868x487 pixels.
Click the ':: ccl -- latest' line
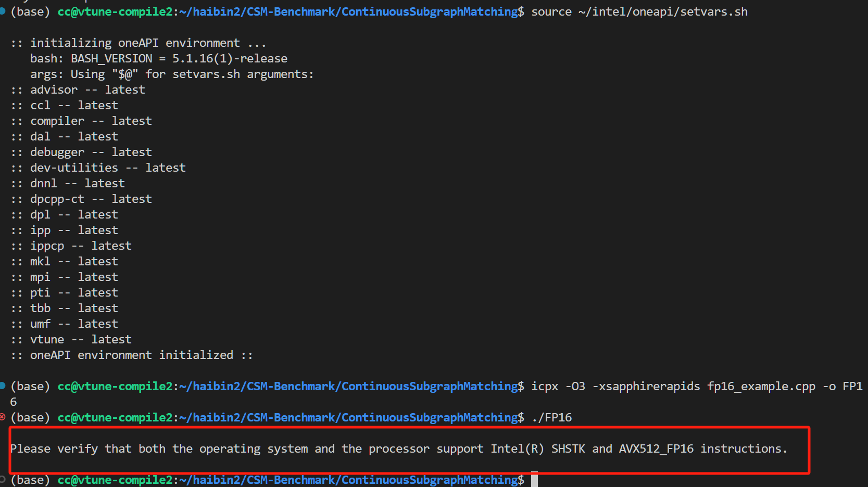point(64,105)
